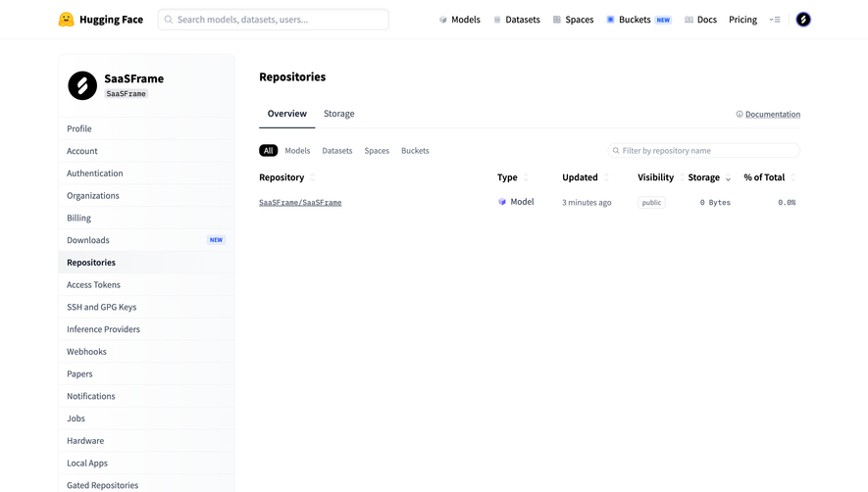Viewport: 868px width, 492px height.
Task: Open Access Tokens in sidebar
Action: pyautogui.click(x=146, y=284)
